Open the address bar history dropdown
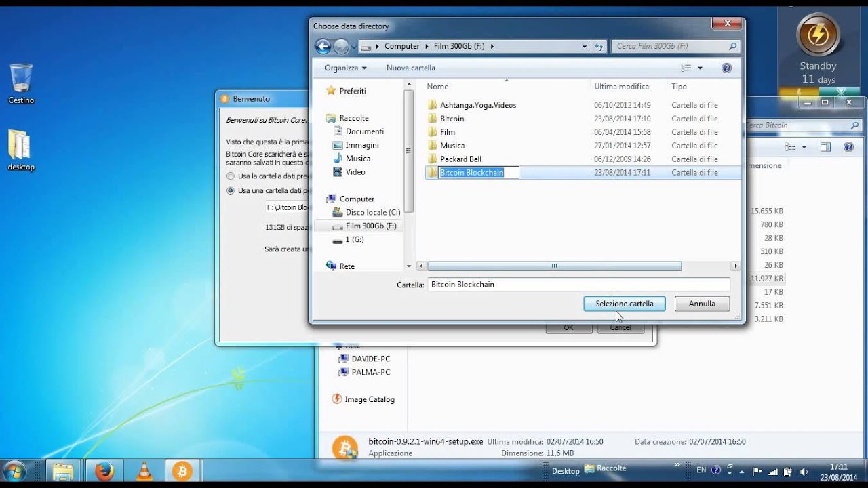Screen dimensions: 868x488 click(x=585, y=46)
